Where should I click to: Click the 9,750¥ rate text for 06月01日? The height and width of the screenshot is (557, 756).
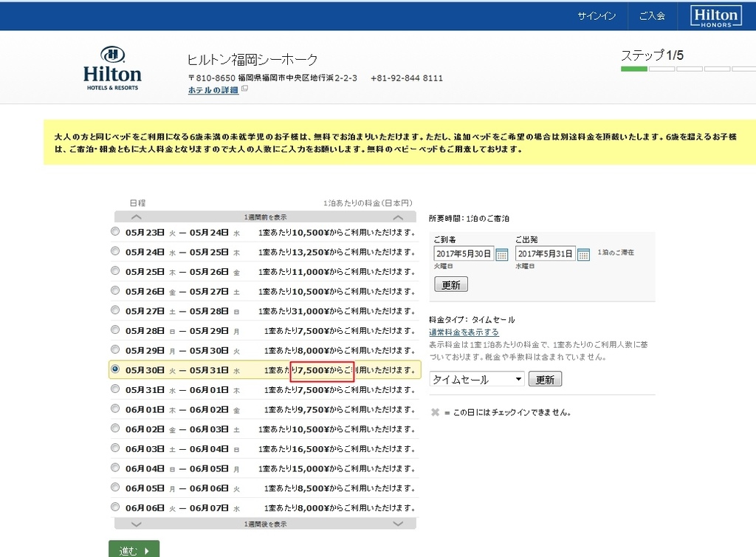click(x=313, y=409)
